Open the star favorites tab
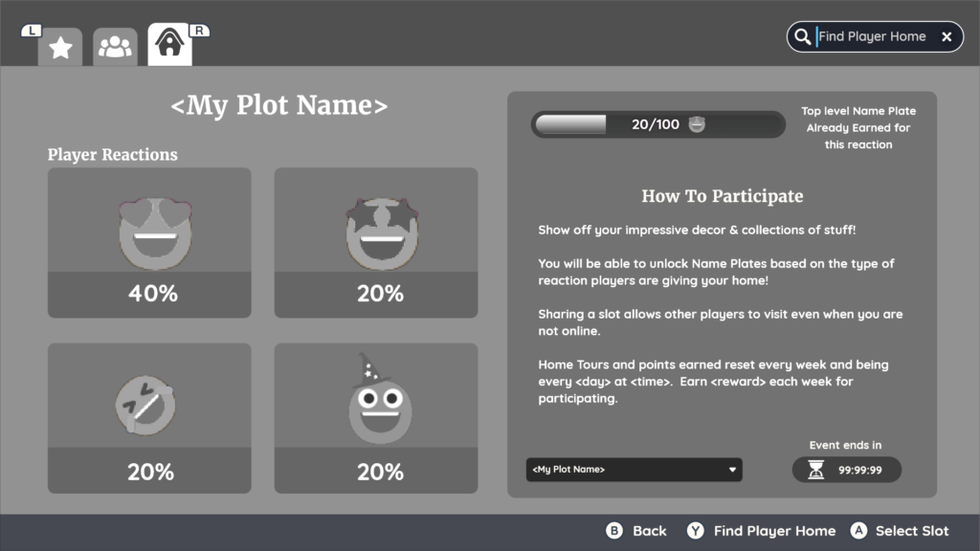 [x=60, y=47]
